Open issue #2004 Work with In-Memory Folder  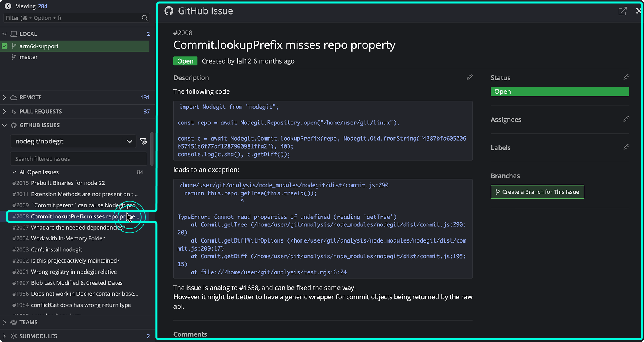(x=59, y=238)
